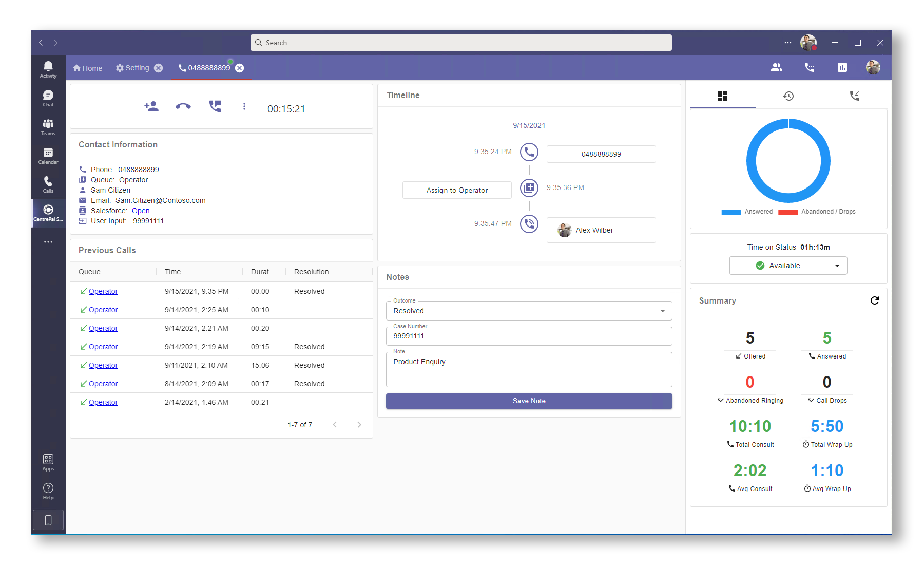Open the reports chart icon in header
The height and width of the screenshot is (565, 924).
(842, 67)
